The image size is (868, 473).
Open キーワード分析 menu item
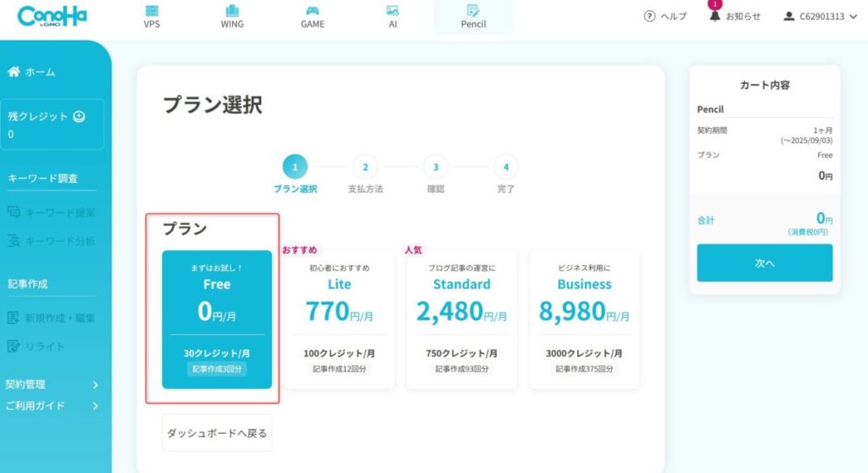click(x=60, y=241)
